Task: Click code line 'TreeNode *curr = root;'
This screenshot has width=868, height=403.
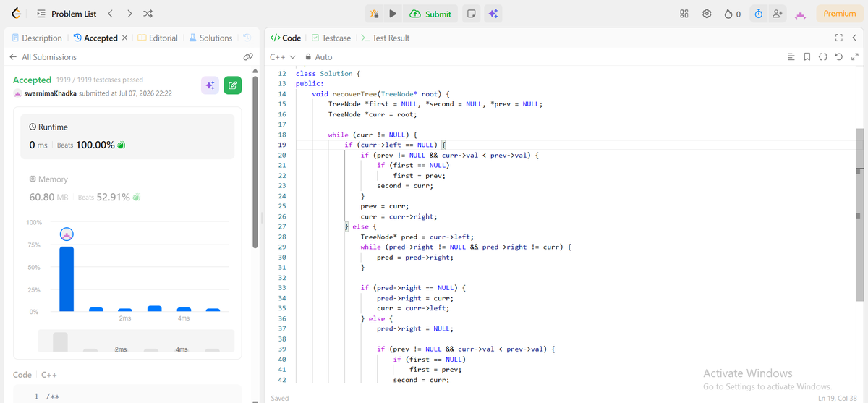Action: [x=373, y=114]
